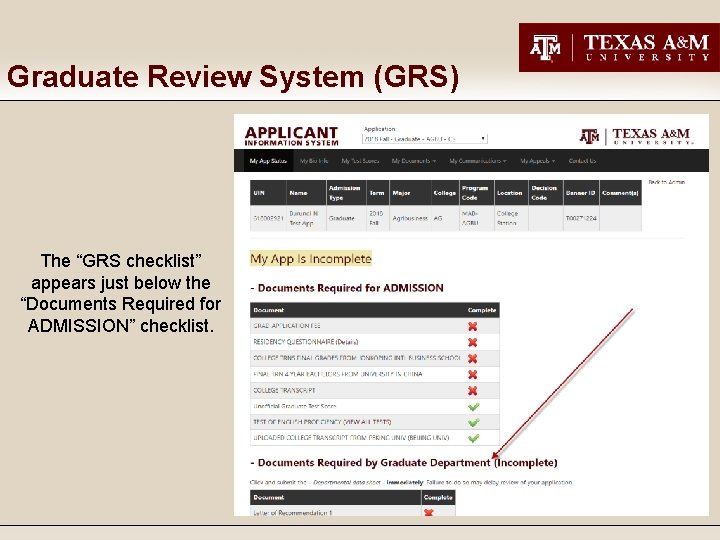Viewport: 720px width, 540px height.
Task: Click 2015 Fall term cell
Action: pyautogui.click(x=376, y=218)
